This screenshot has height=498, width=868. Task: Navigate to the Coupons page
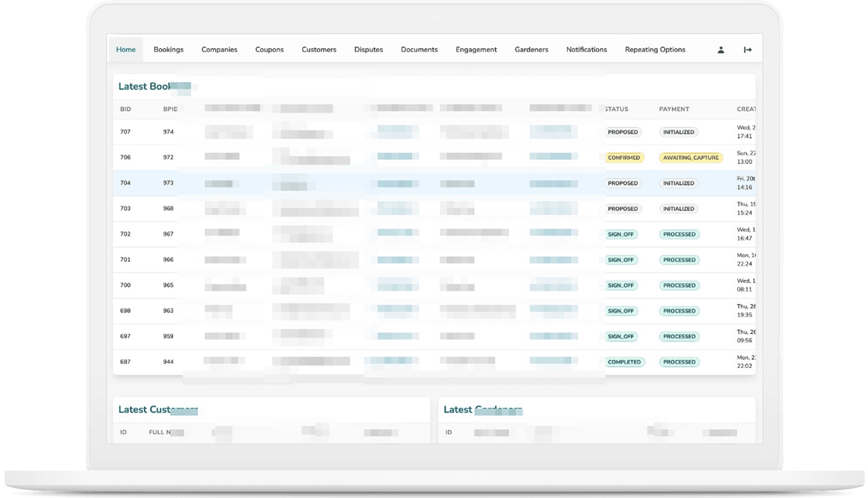[269, 50]
